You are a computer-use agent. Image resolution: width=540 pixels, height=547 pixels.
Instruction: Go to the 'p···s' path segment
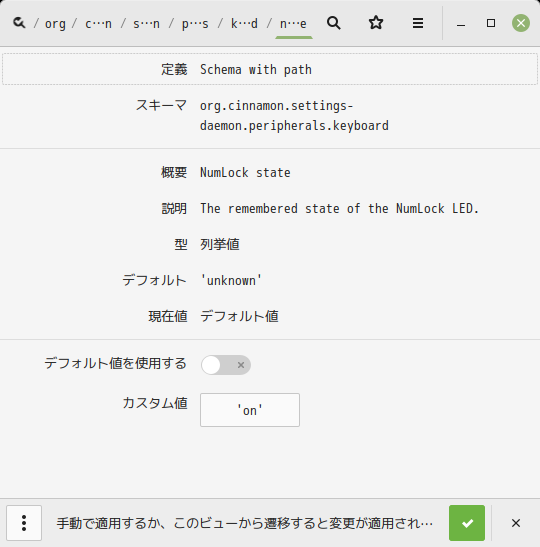click(x=195, y=24)
